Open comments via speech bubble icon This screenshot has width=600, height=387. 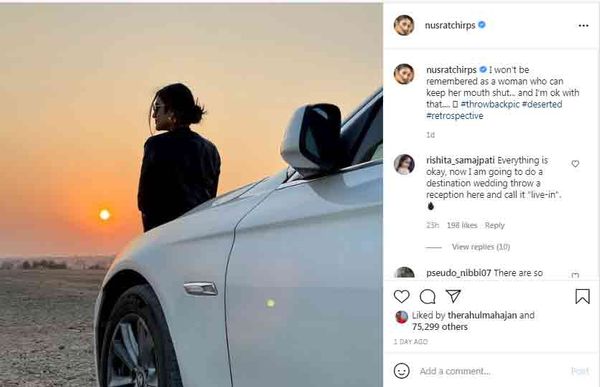(427, 296)
